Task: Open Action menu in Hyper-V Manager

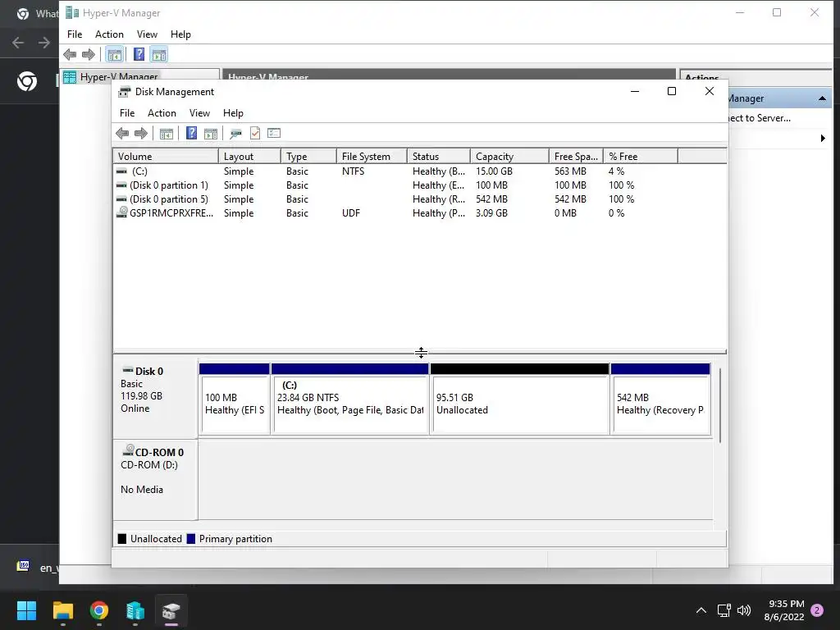Action: point(109,34)
